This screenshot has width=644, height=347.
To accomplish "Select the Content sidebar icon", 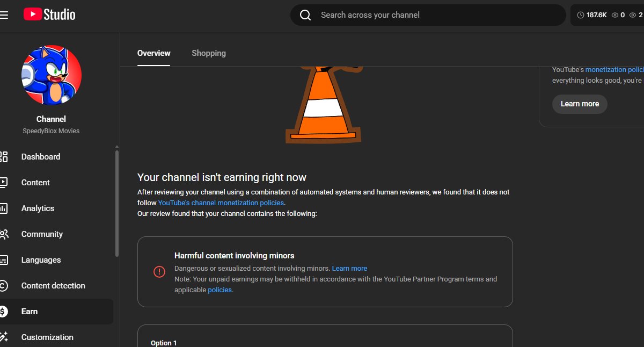I will pos(4,183).
